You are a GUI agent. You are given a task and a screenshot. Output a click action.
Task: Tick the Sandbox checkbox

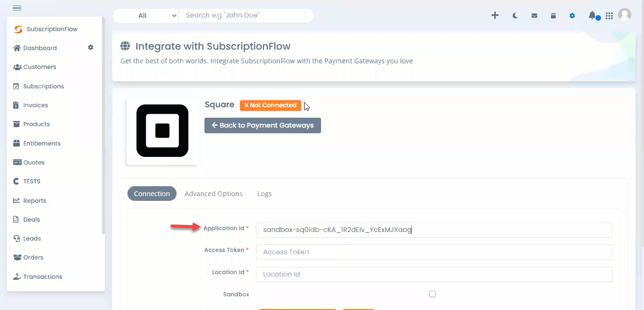point(432,294)
